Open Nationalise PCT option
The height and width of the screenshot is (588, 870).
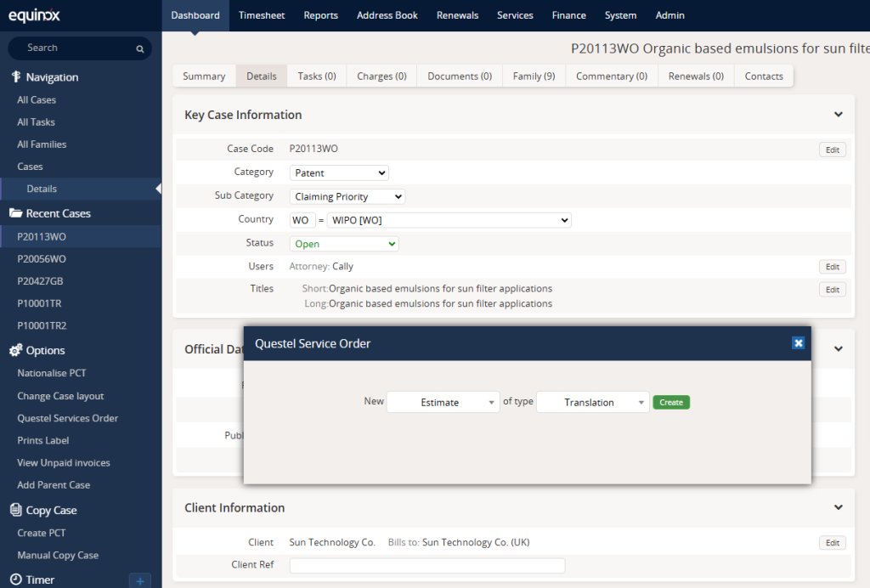click(x=52, y=373)
